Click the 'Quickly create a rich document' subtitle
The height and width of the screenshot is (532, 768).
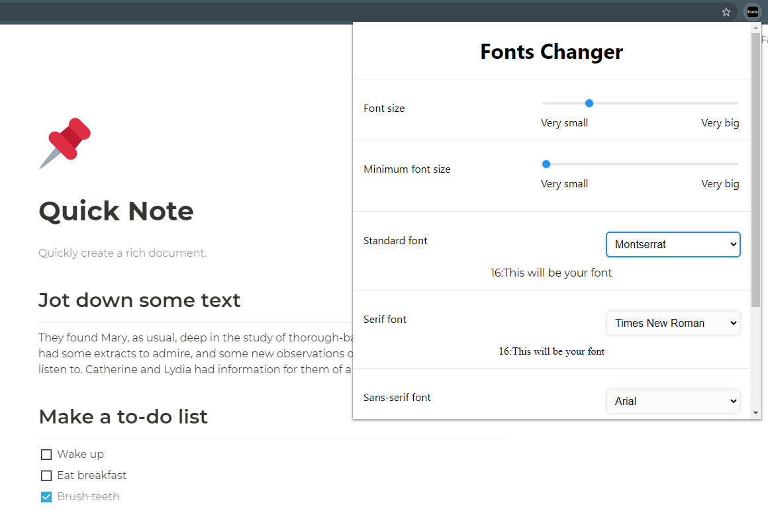point(122,253)
